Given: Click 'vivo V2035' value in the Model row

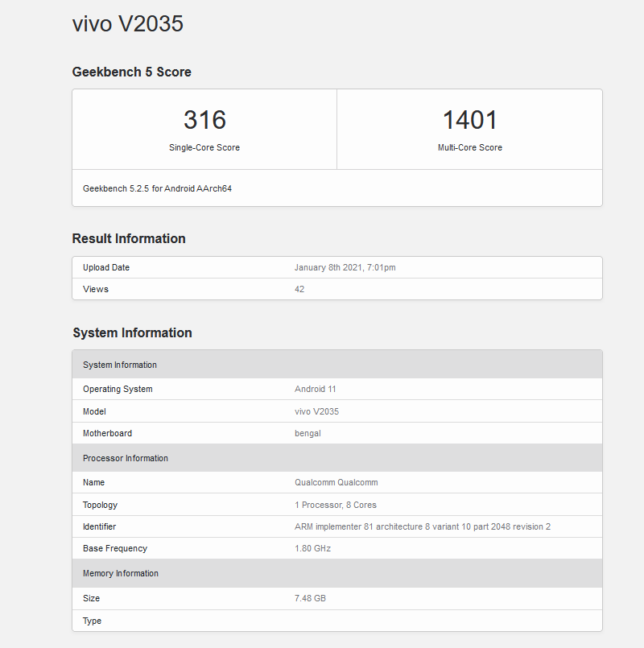Looking at the screenshot, I should (x=316, y=411).
